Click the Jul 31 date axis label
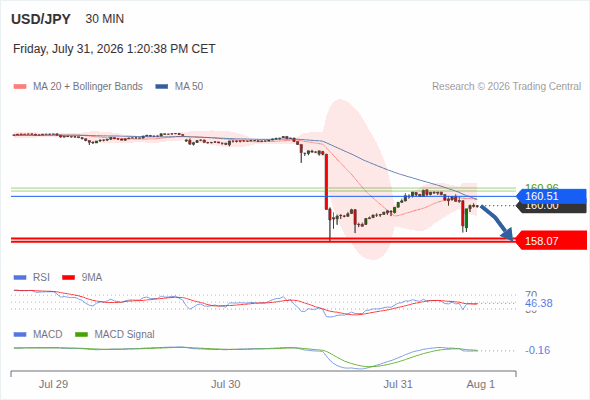Image resolution: width=590 pixels, height=400 pixels. [x=398, y=384]
